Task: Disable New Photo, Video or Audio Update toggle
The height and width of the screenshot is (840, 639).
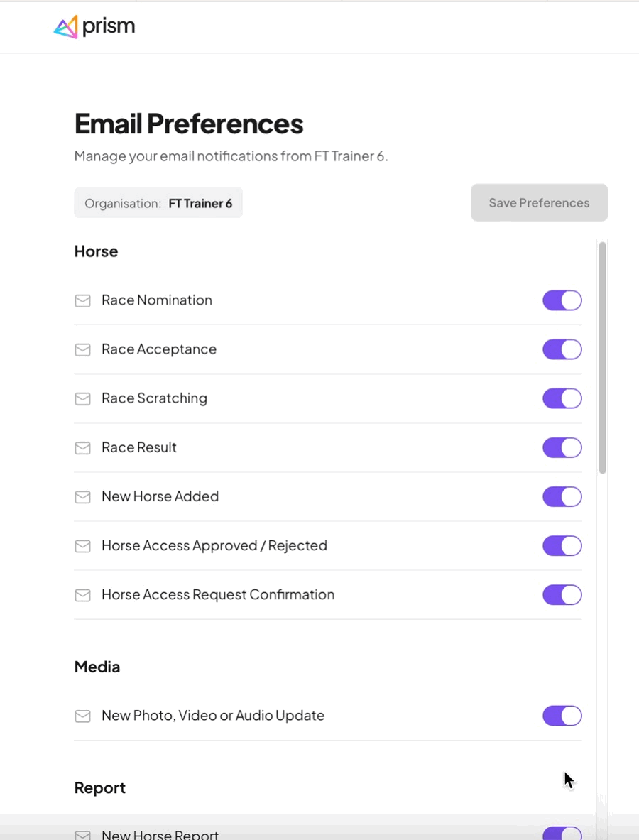Action: click(562, 716)
